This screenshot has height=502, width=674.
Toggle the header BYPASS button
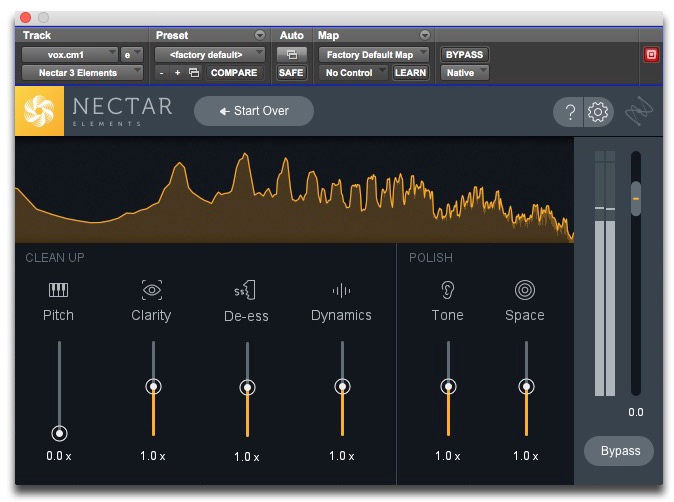(x=464, y=55)
